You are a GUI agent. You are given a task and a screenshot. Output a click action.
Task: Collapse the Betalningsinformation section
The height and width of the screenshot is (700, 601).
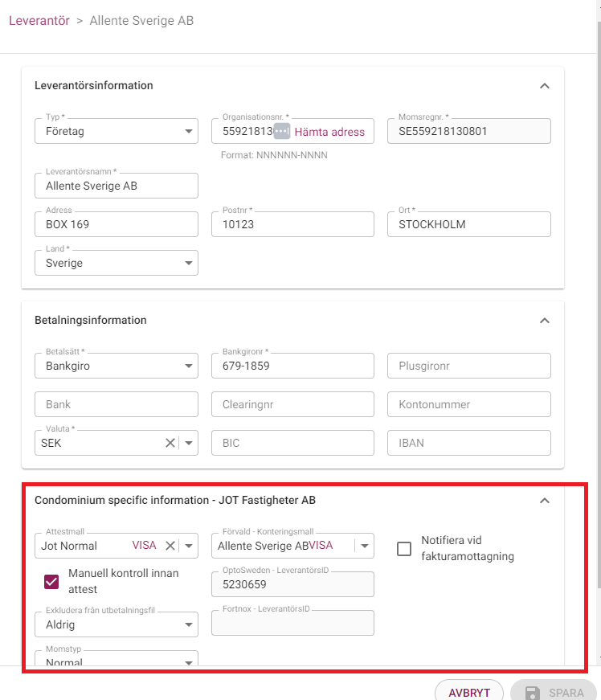click(544, 321)
